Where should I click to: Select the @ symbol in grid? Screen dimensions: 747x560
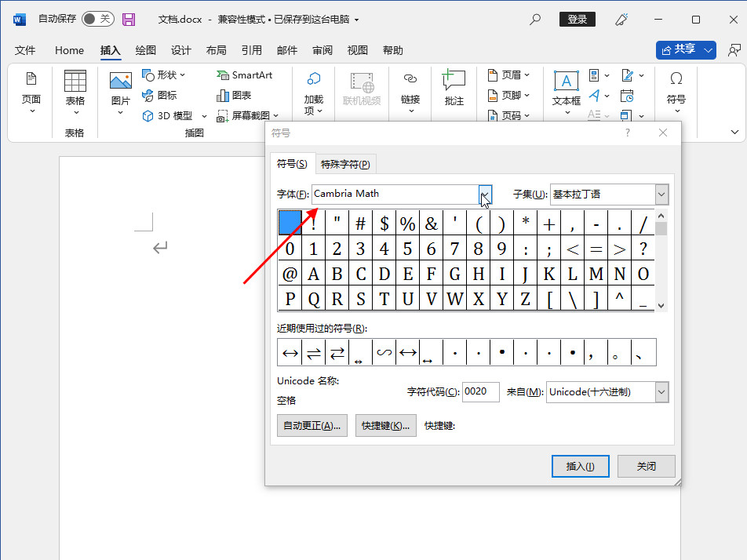click(x=290, y=274)
